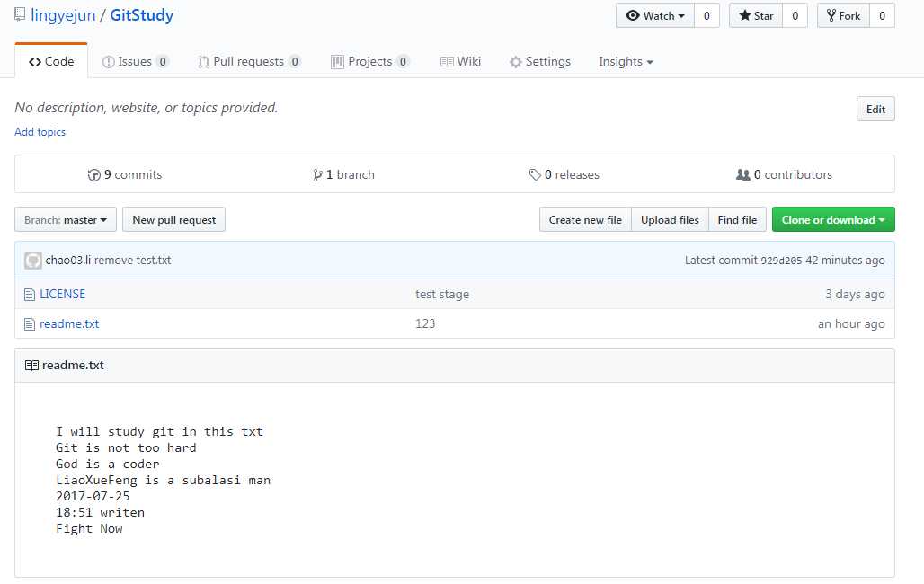This screenshot has height=584, width=924.
Task: Click readme line 'Git is not too hard'
Action: pos(126,447)
